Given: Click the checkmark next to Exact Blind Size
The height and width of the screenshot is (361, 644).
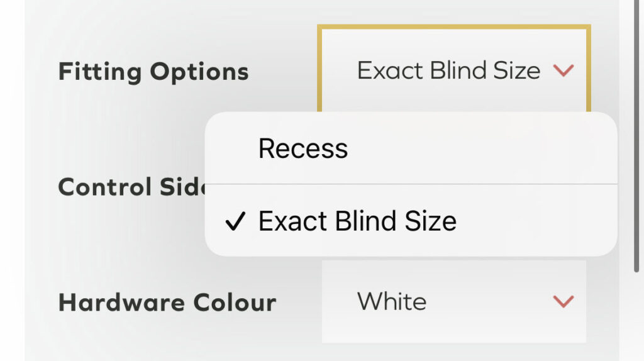Looking at the screenshot, I should click(235, 221).
